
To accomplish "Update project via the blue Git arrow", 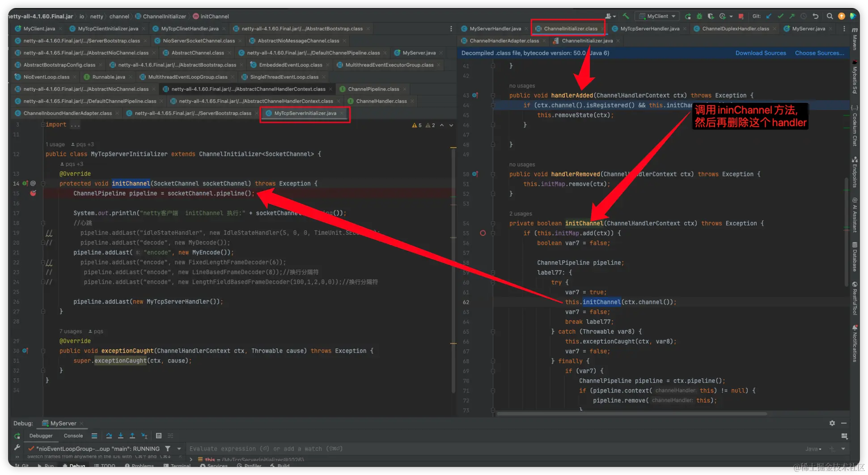I will coord(769,16).
